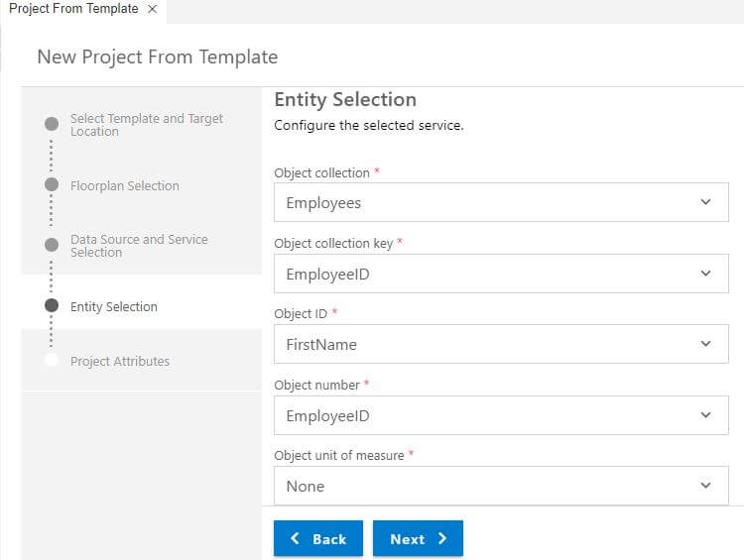Click the left chevron on Back
Image resolution: width=744 pixels, height=560 pixels.
click(x=295, y=538)
